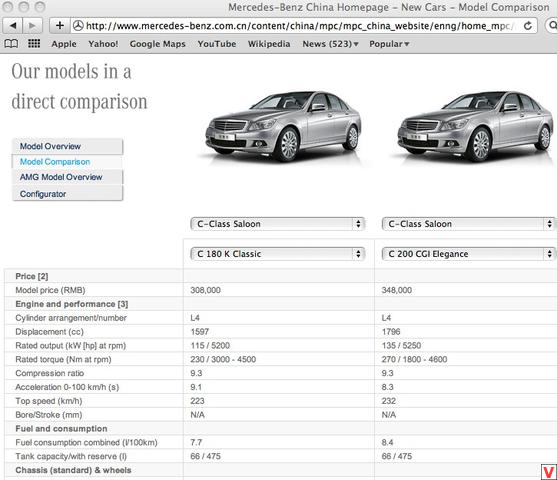The height and width of the screenshot is (480, 557).
Task: Click the Mercedes site favicon in address bar
Action: (x=78, y=26)
